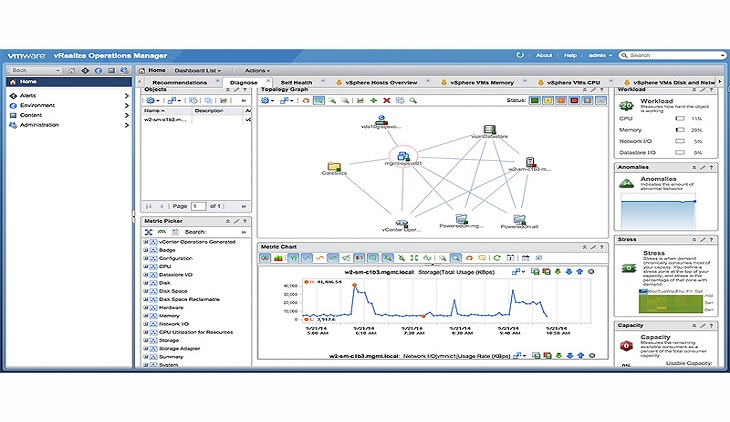Select the vCenter Oper... node in the topology
The image size is (730, 422).
pos(401,224)
